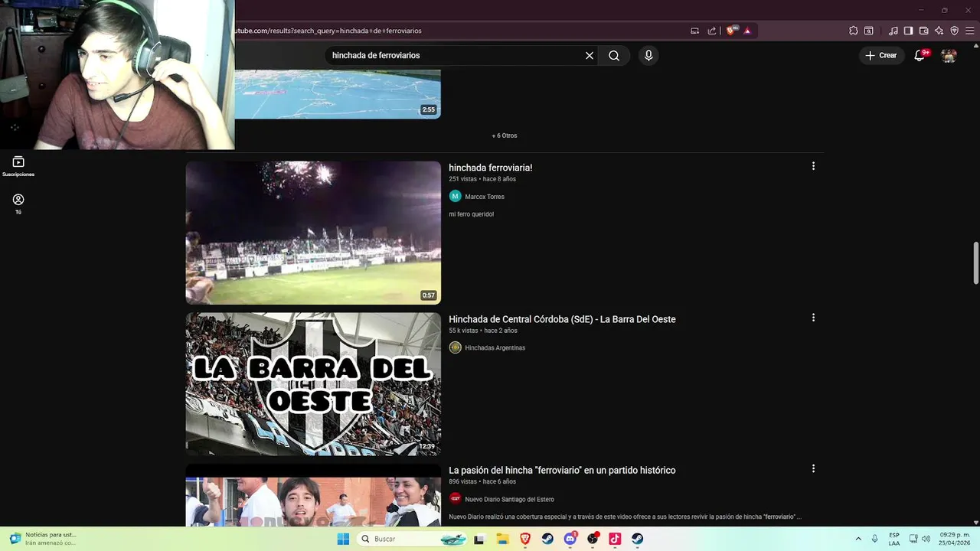
Task: Toggle the browser sidebar panel
Action: (x=908, y=31)
